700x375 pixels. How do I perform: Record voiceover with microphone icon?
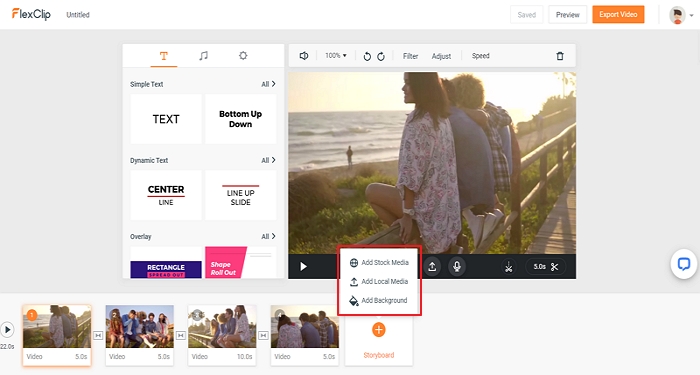(457, 267)
